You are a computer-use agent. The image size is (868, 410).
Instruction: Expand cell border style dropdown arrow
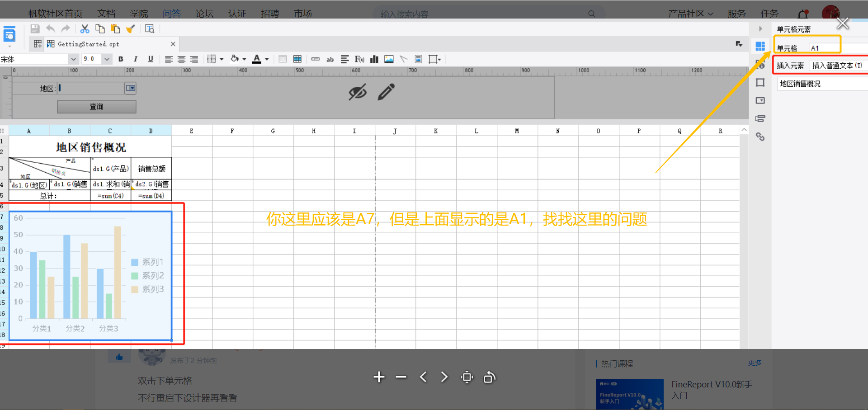222,59
